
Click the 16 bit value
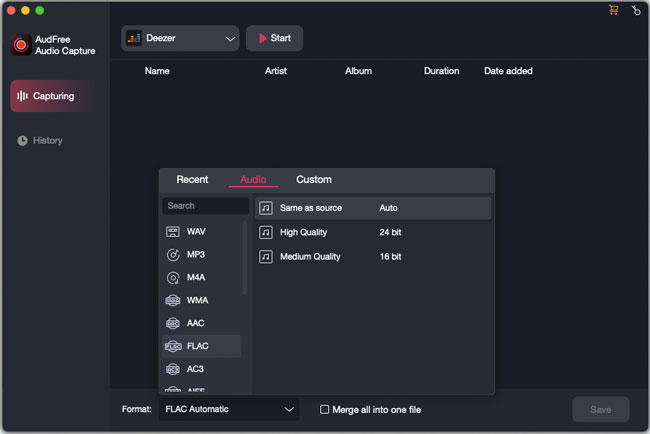(x=390, y=257)
